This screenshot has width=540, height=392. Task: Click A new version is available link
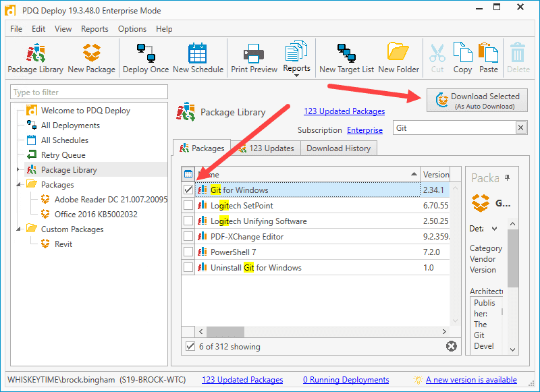(x=471, y=380)
